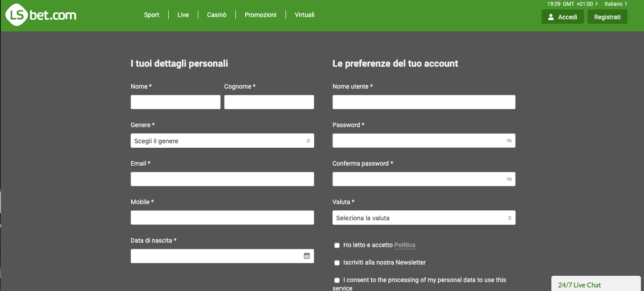Open the Promozioni page
This screenshot has height=291, width=644.
tap(260, 14)
